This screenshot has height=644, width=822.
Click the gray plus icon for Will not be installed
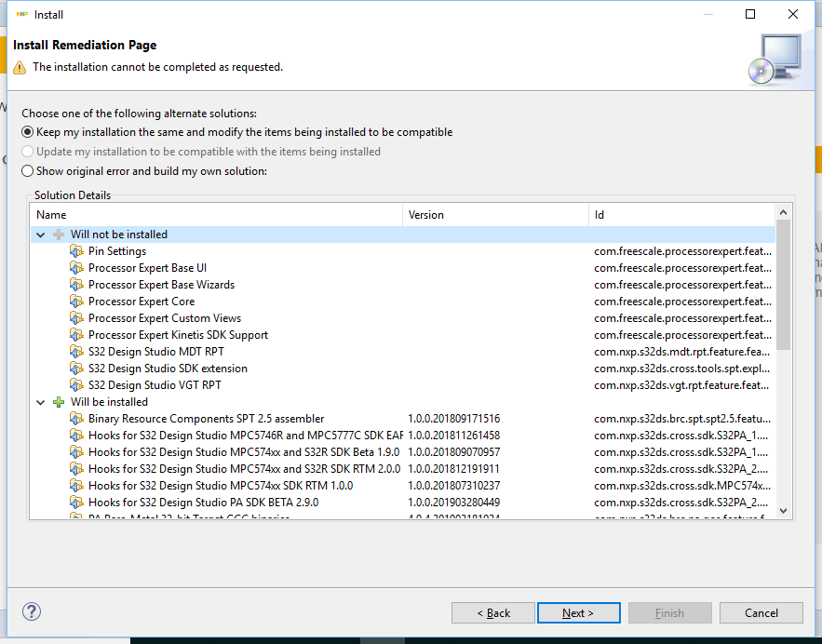pos(59,235)
